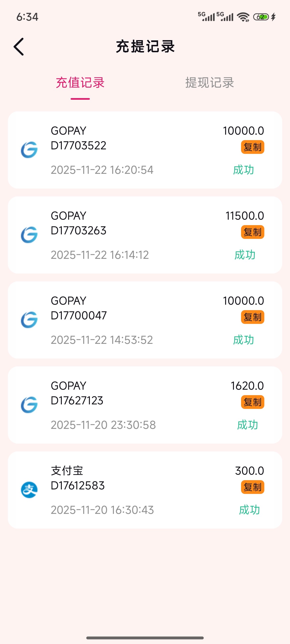The height and width of the screenshot is (644, 290).
Task: Tap GOPAY logo for order D17703263
Action: pyautogui.click(x=29, y=235)
